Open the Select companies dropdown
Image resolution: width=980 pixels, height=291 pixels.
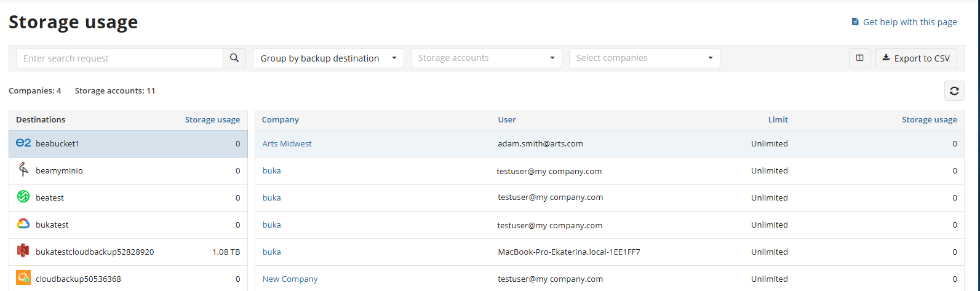point(644,58)
